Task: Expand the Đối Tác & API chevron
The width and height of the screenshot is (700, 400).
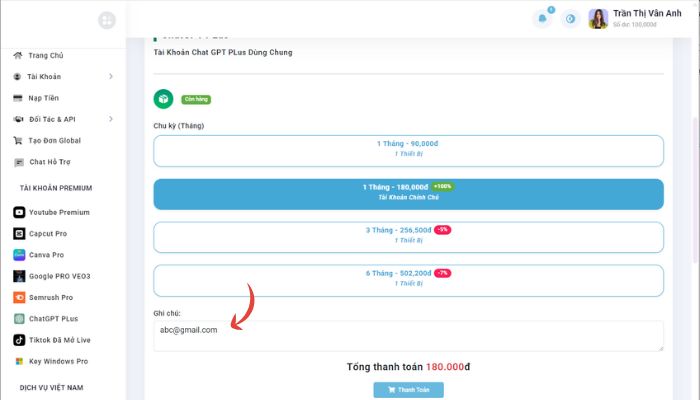Action: (111, 119)
